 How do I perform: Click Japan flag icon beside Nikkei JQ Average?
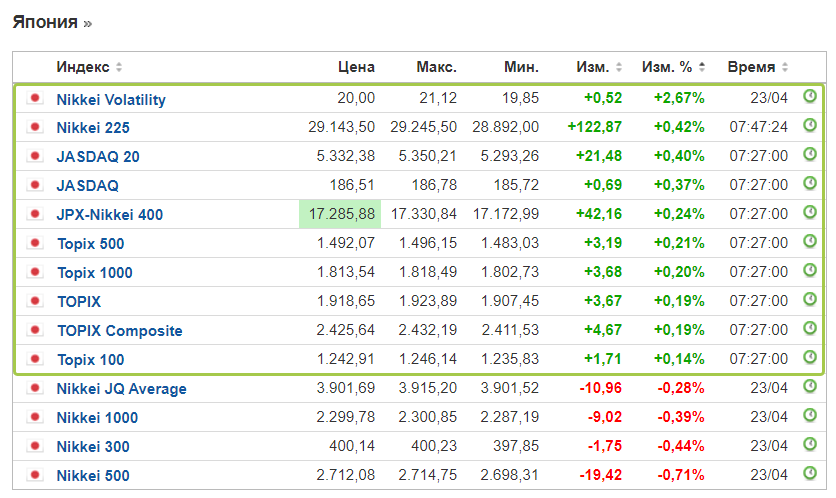click(35, 388)
